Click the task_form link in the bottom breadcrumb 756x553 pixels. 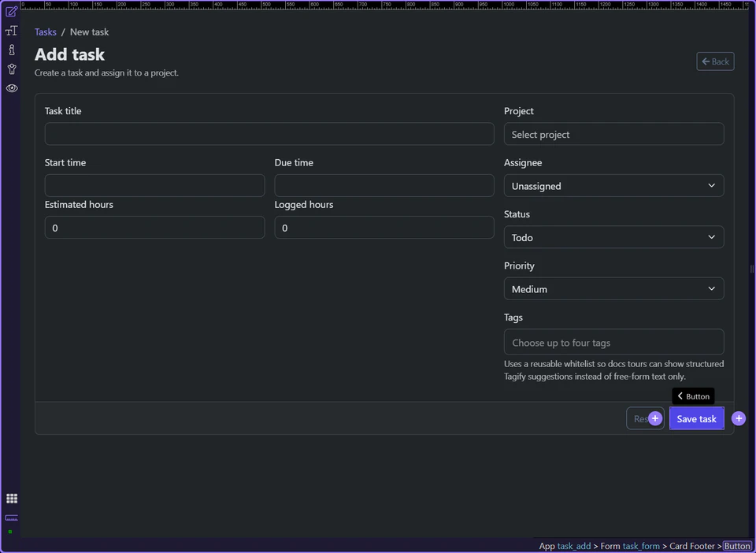(643, 546)
